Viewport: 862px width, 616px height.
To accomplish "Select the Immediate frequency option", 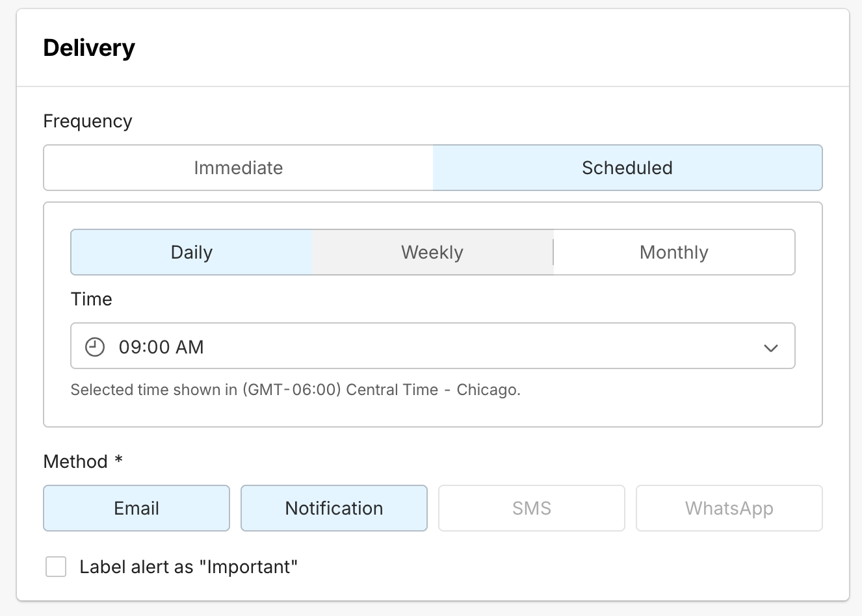I will [x=239, y=168].
